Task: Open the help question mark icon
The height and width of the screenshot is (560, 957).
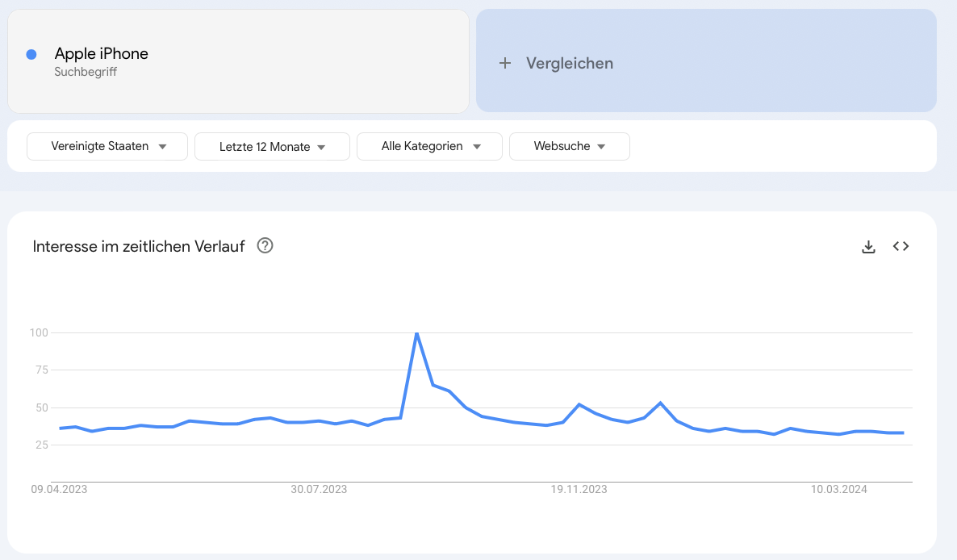Action: (x=265, y=246)
